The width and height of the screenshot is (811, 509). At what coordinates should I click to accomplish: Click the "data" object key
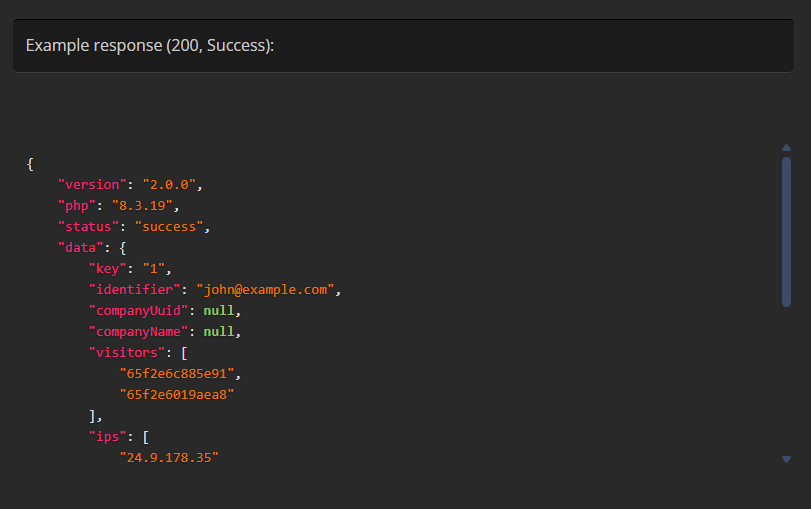pyautogui.click(x=81, y=248)
